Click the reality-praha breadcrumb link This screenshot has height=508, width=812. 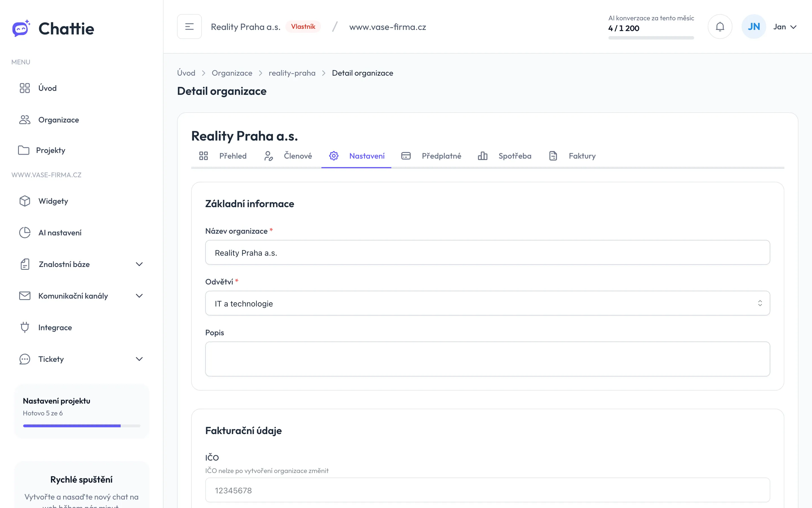292,73
